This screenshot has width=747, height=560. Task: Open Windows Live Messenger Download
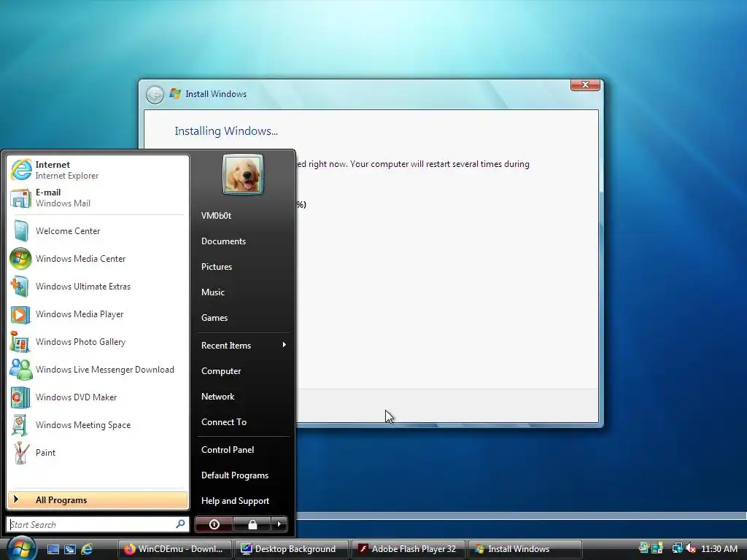tap(98, 370)
